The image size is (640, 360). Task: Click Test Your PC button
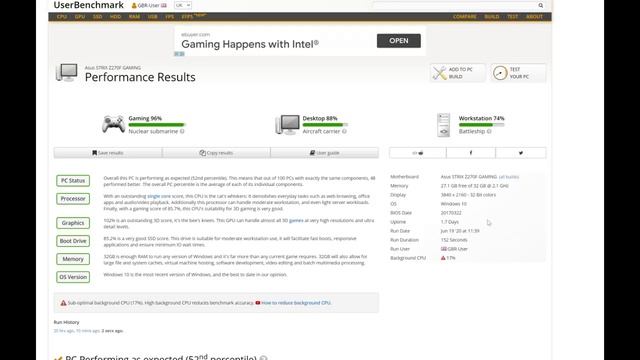pyautogui.click(x=518, y=73)
